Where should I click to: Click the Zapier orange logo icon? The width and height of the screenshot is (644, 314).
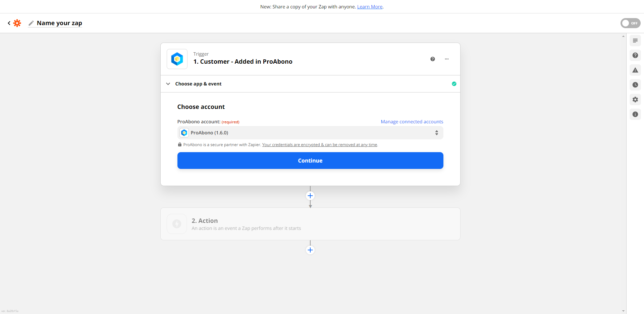point(17,23)
